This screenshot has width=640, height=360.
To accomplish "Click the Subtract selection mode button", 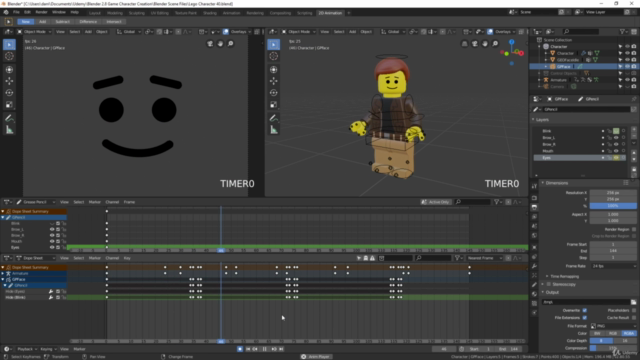I will tap(62, 22).
